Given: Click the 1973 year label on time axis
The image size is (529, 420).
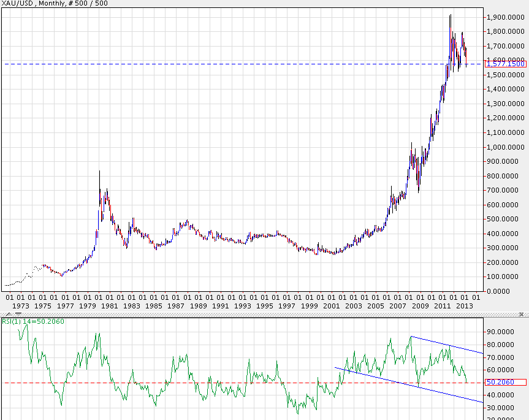Looking at the screenshot, I should click(20, 305).
